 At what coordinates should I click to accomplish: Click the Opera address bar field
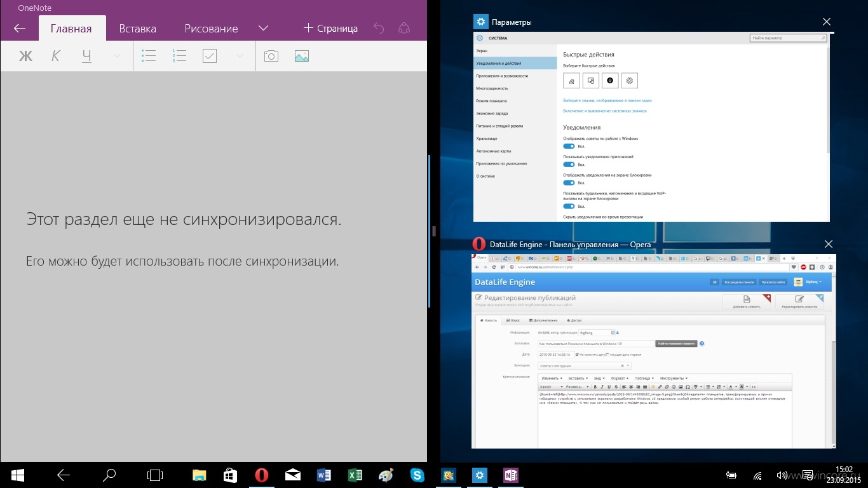648,267
